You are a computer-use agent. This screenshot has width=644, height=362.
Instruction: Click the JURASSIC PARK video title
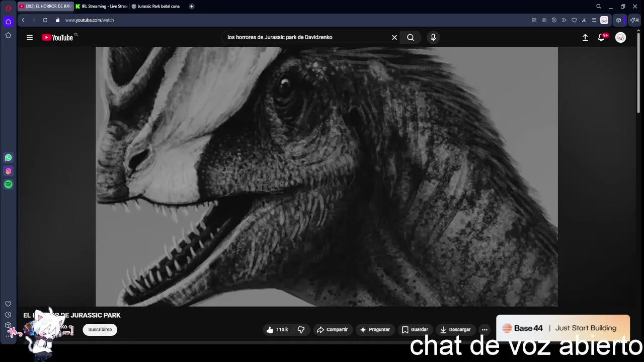coord(72,315)
